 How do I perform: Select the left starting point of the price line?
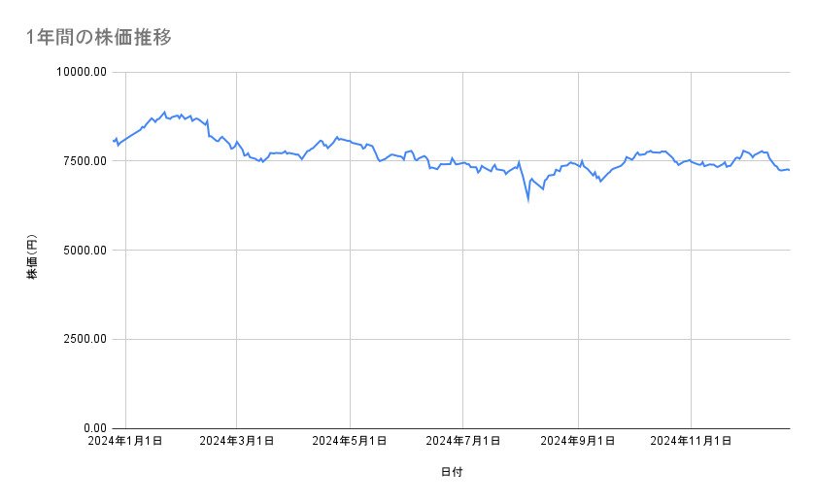115,142
